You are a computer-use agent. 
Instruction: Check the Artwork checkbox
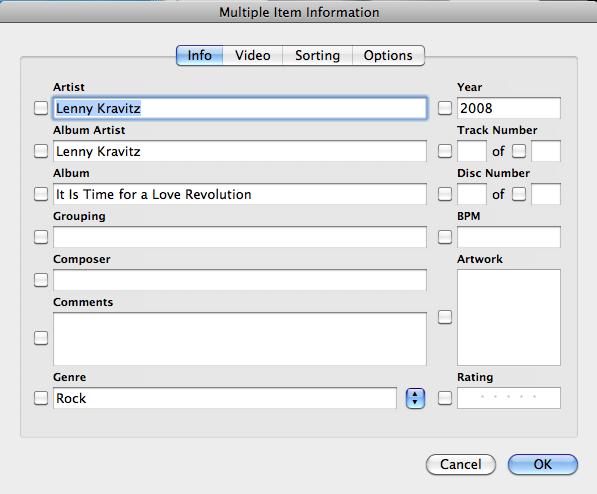point(445,317)
